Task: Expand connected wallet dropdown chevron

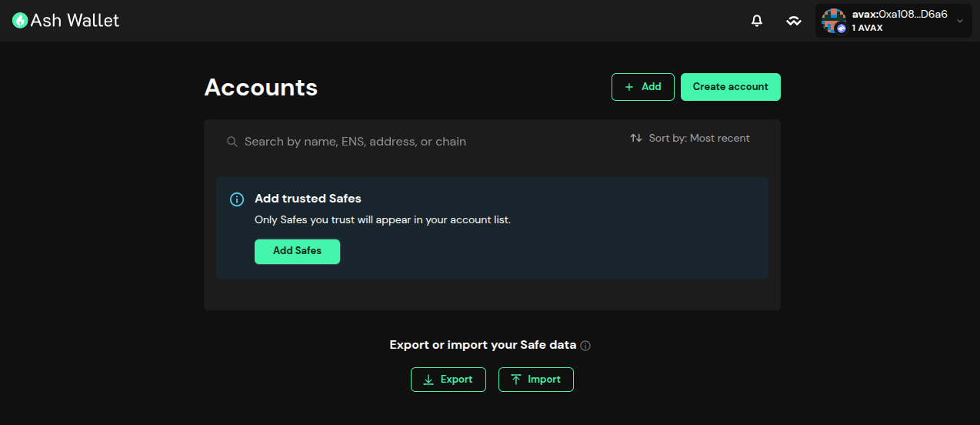Action: click(x=959, y=21)
